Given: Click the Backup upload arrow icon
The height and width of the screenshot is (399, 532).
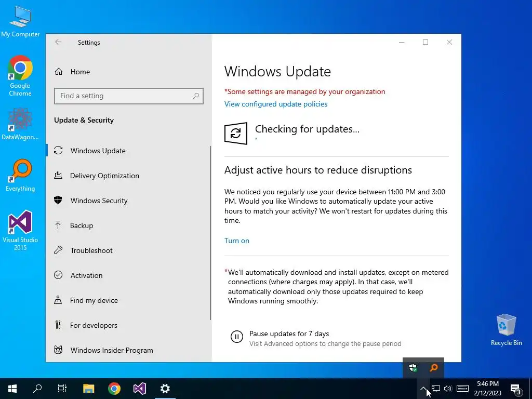Looking at the screenshot, I should 58,225.
